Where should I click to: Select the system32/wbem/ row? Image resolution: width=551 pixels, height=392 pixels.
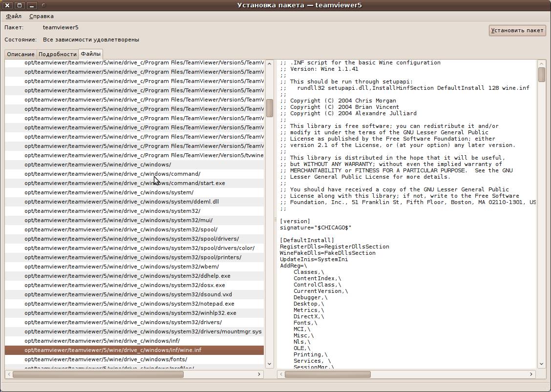click(134, 267)
